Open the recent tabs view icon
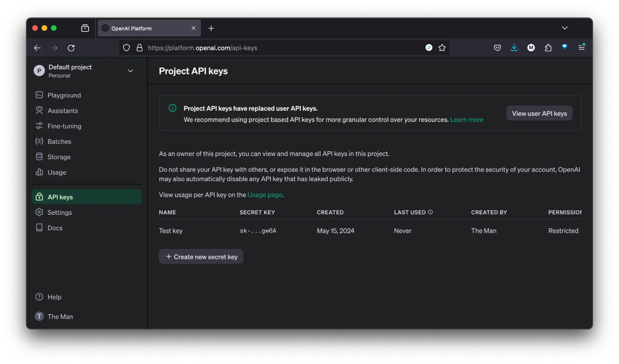619x364 pixels. pos(85,28)
